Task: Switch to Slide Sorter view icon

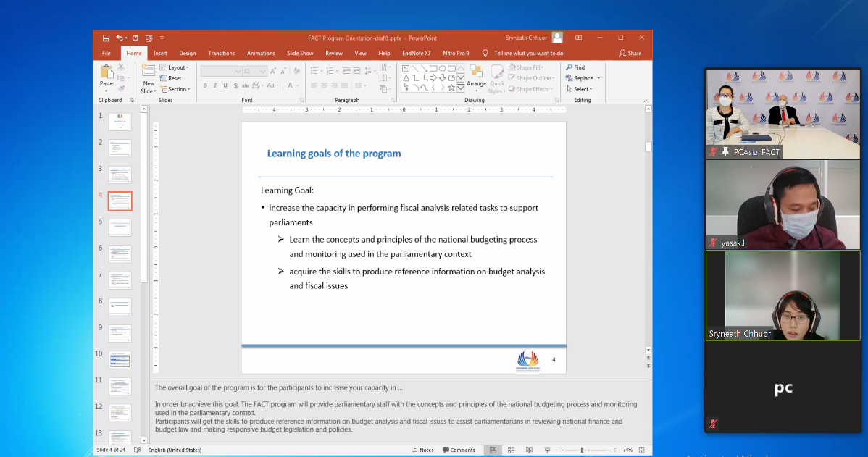Action: click(x=511, y=450)
